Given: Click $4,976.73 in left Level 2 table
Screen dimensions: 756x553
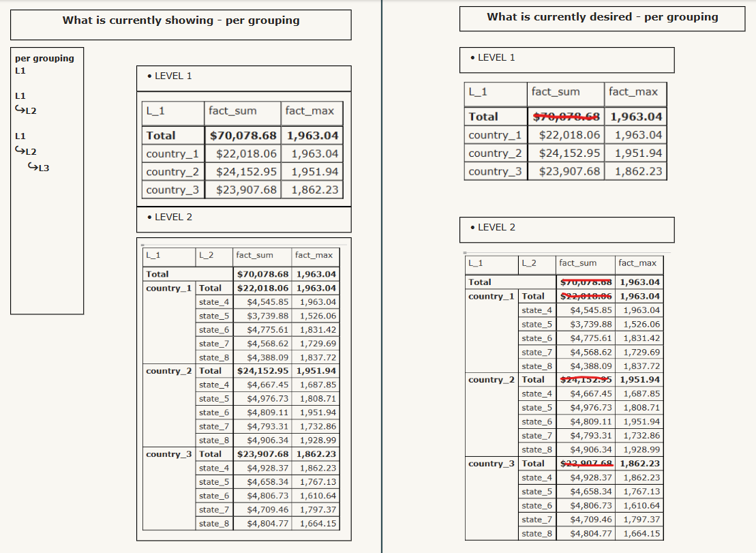Looking at the screenshot, I should [268, 399].
